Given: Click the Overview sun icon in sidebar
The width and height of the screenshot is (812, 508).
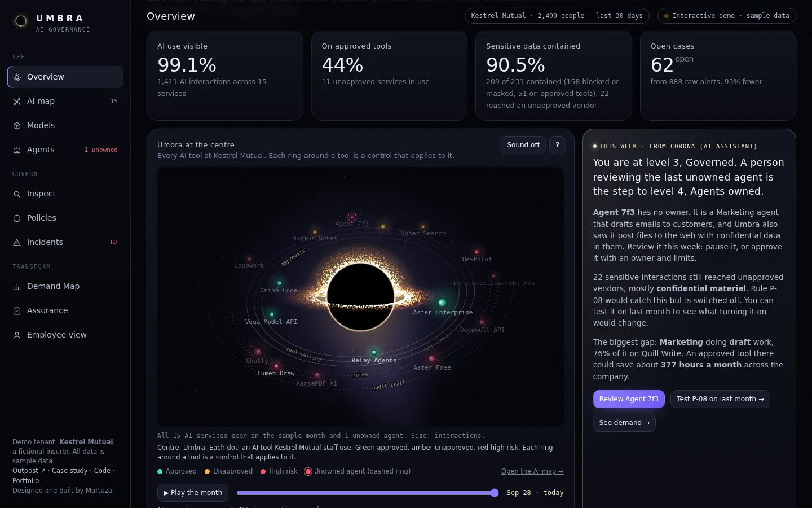Looking at the screenshot, I should [x=17, y=77].
